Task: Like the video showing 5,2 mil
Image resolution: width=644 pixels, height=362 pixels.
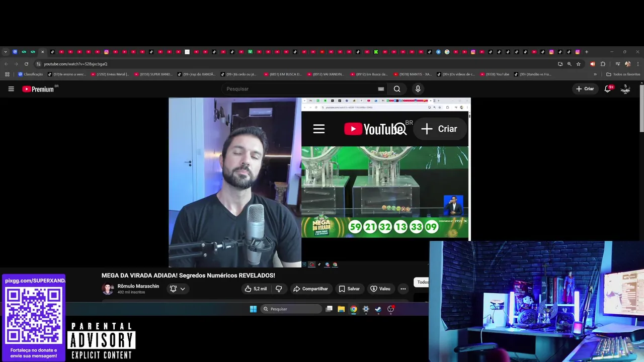Action: point(256,289)
